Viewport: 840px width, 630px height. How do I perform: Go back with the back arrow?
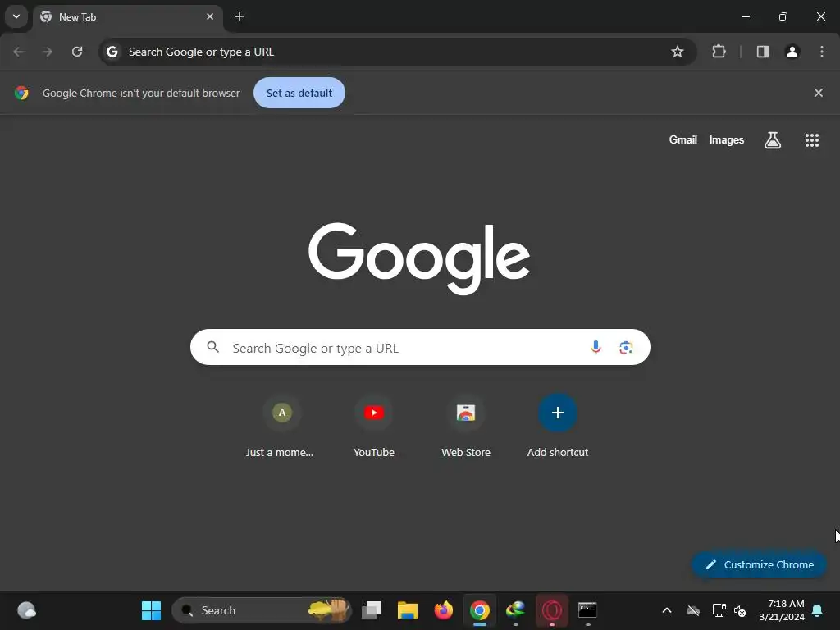tap(19, 52)
